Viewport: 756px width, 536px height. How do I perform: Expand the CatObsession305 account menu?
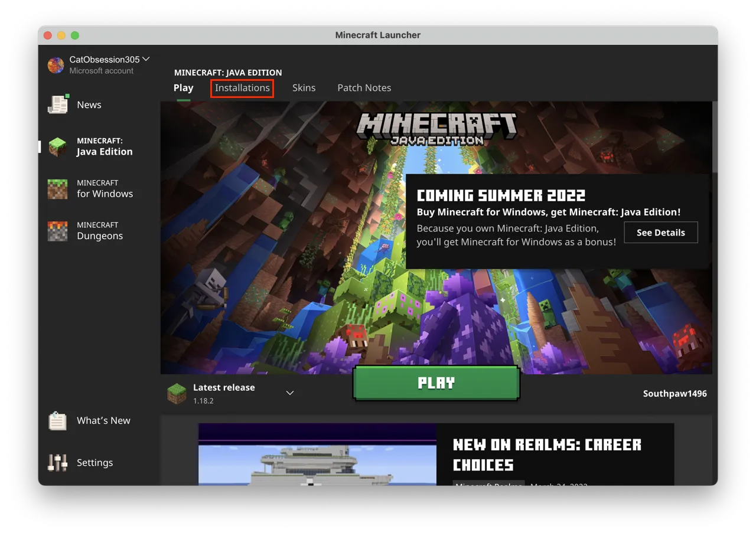(146, 59)
